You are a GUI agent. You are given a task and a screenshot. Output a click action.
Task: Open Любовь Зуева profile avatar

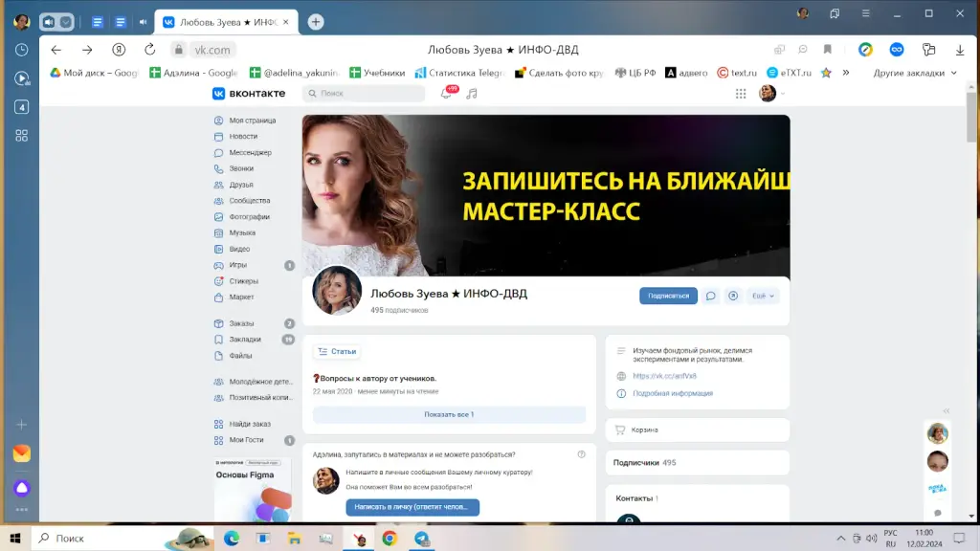coord(337,291)
